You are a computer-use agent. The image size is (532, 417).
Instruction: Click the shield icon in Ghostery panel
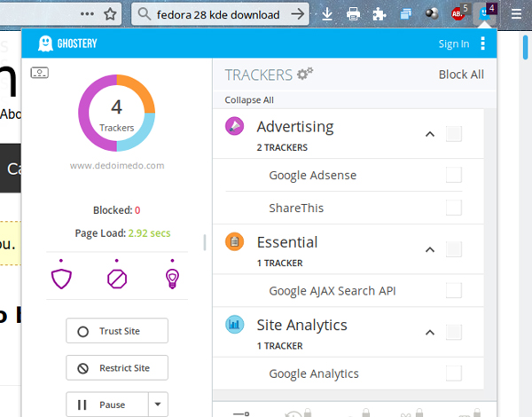point(61,278)
